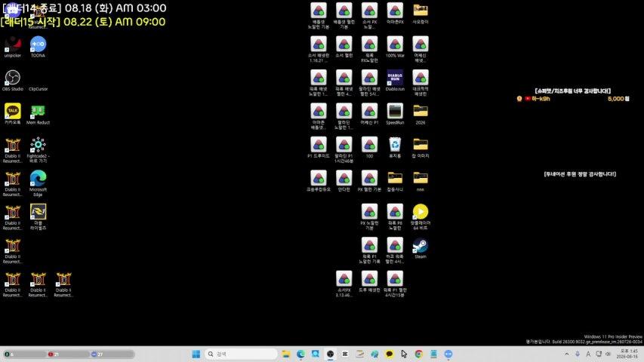This screenshot has height=362, width=644.
Task: Select the SpeedRun desktop icon
Action: click(x=395, y=114)
